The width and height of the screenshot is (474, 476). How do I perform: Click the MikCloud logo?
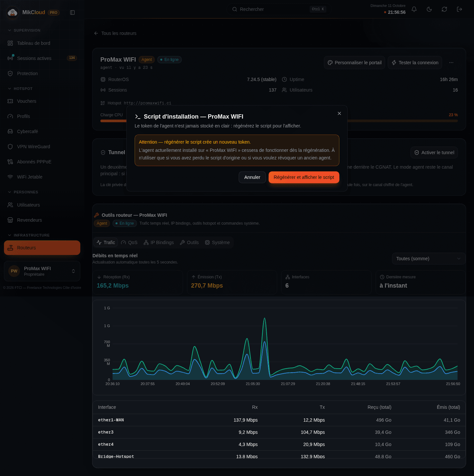tap(13, 13)
